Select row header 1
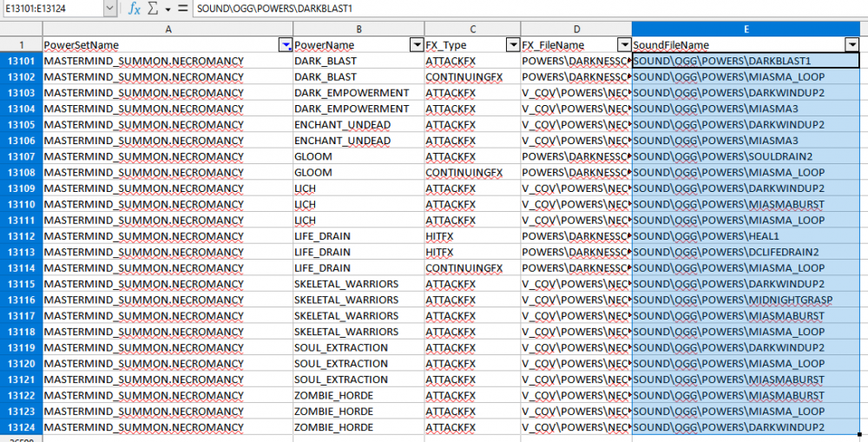Screen dimensions: 868x442 21,45
